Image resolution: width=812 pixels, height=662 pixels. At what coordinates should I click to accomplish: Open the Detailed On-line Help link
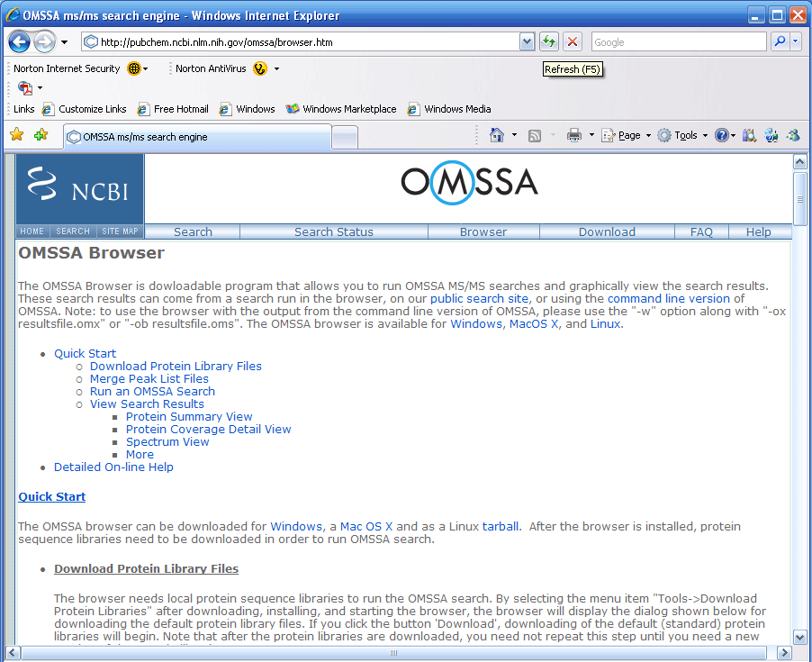click(x=113, y=467)
